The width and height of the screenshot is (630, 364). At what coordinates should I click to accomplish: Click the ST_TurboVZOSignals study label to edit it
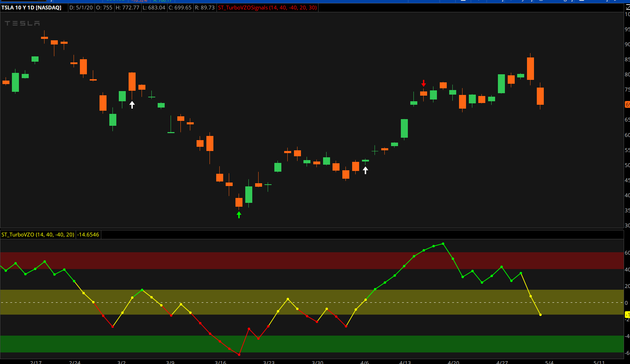pos(267,7)
